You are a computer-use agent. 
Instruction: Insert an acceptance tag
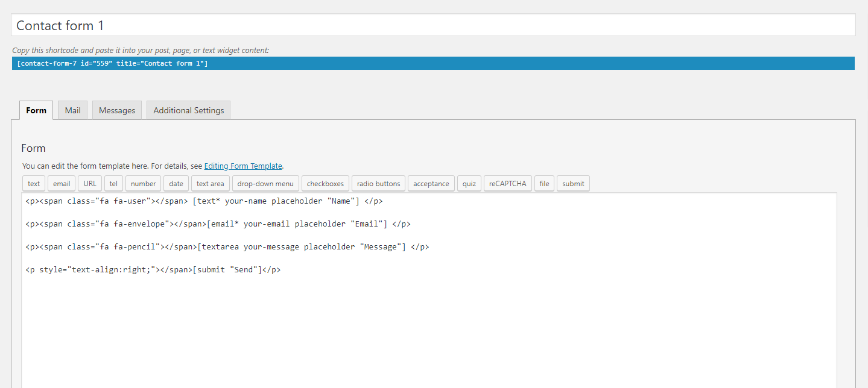tap(431, 184)
